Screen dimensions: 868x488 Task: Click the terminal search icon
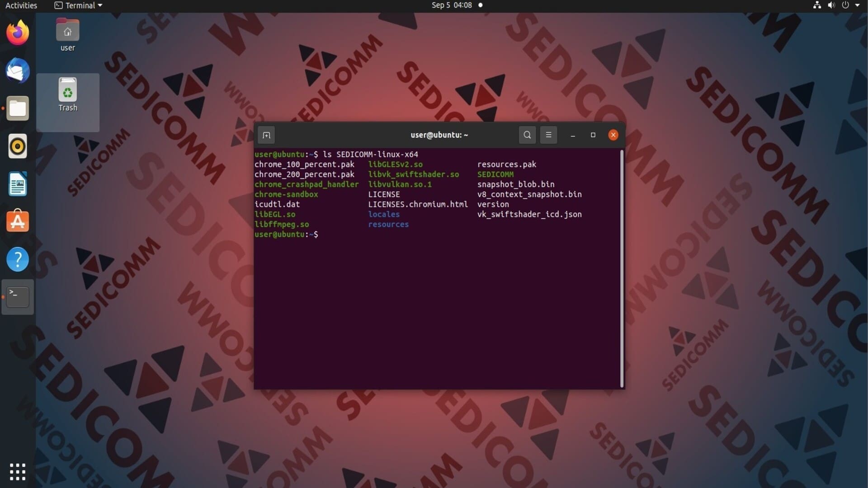point(527,135)
